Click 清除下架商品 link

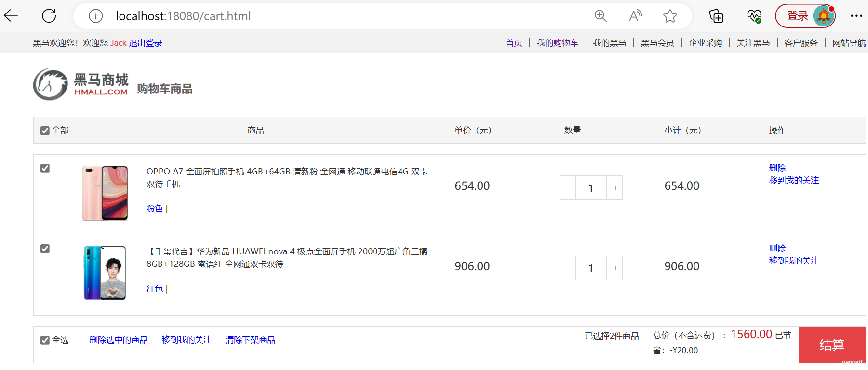250,340
